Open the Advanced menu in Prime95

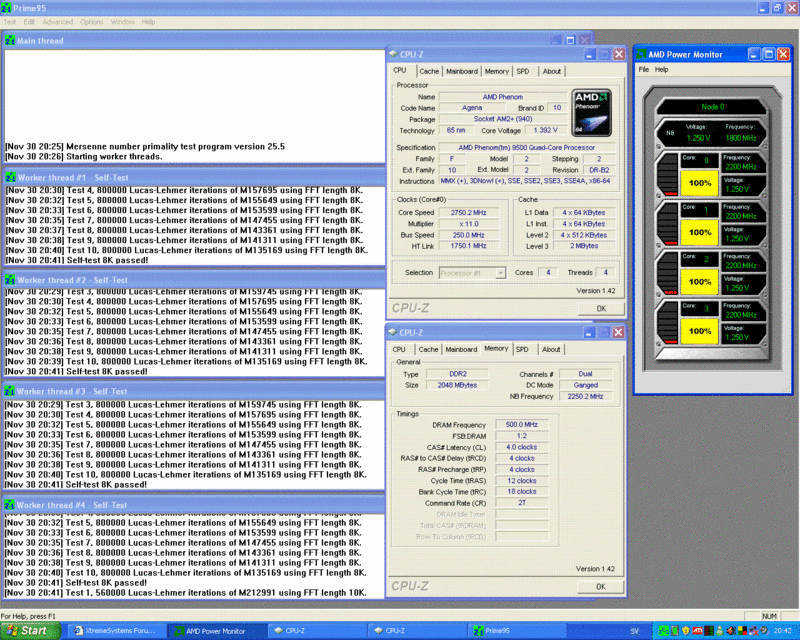coord(58,22)
